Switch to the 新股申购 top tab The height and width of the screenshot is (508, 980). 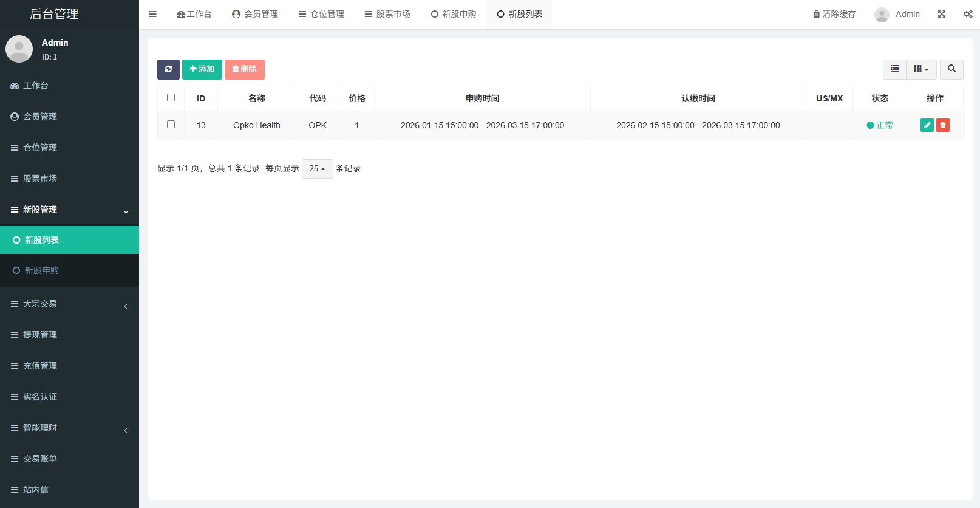click(x=454, y=14)
